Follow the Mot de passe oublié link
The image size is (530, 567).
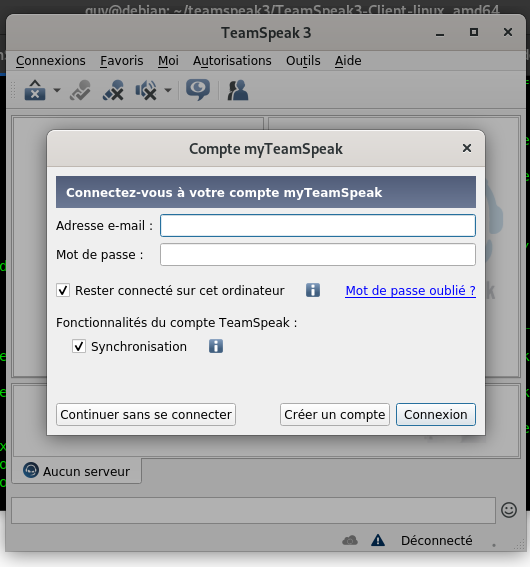410,290
